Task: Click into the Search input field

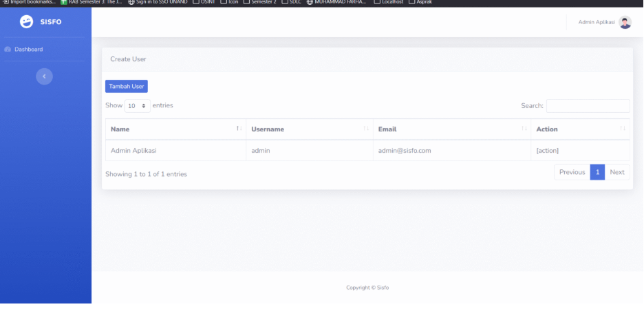Action: [x=588, y=106]
